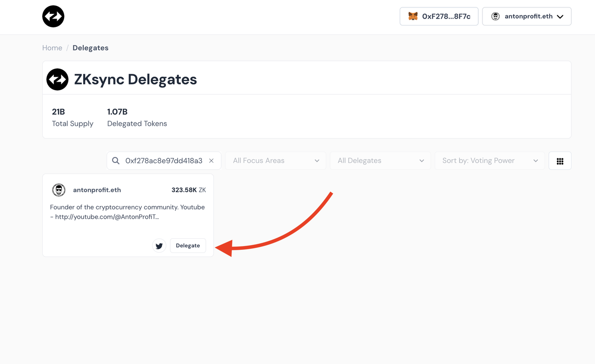Open the Sort by: Voting Power dropdown

pos(489,161)
